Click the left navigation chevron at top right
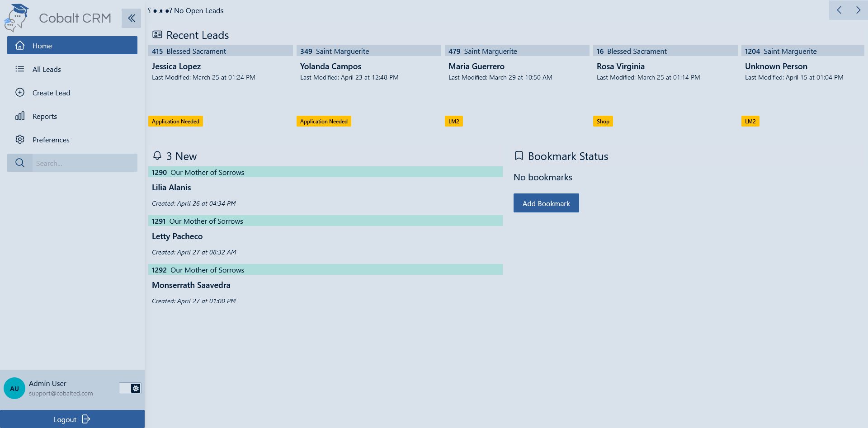Screen dimensions: 868x428 coord(839,9)
